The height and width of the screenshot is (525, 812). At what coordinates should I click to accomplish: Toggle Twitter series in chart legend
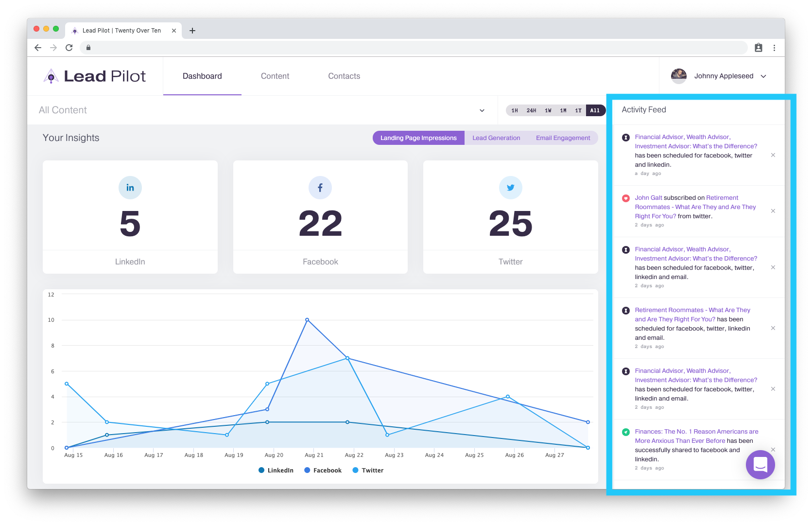pos(368,471)
